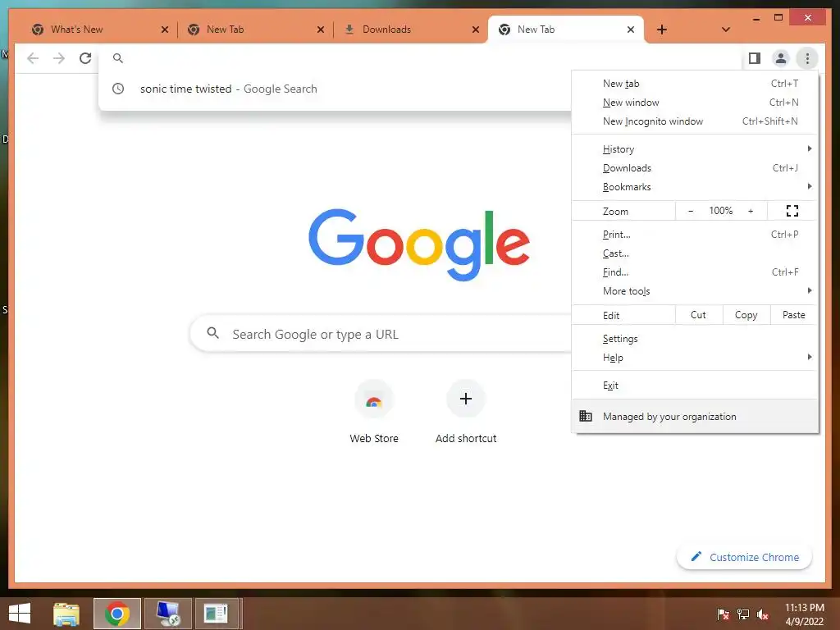Select Cast... in the menu
Screen dimensions: 840x630
coord(695,253)
